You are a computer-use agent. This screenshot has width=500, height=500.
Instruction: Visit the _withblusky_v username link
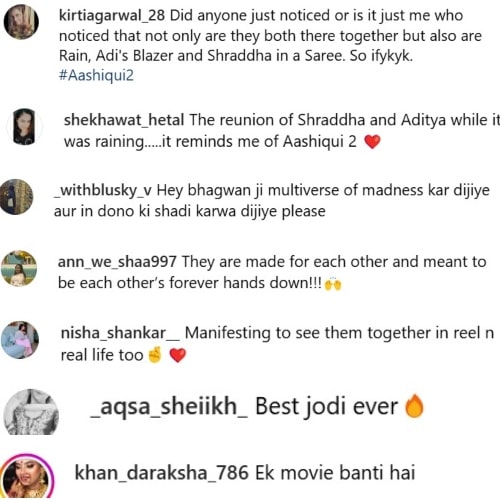tap(103, 190)
